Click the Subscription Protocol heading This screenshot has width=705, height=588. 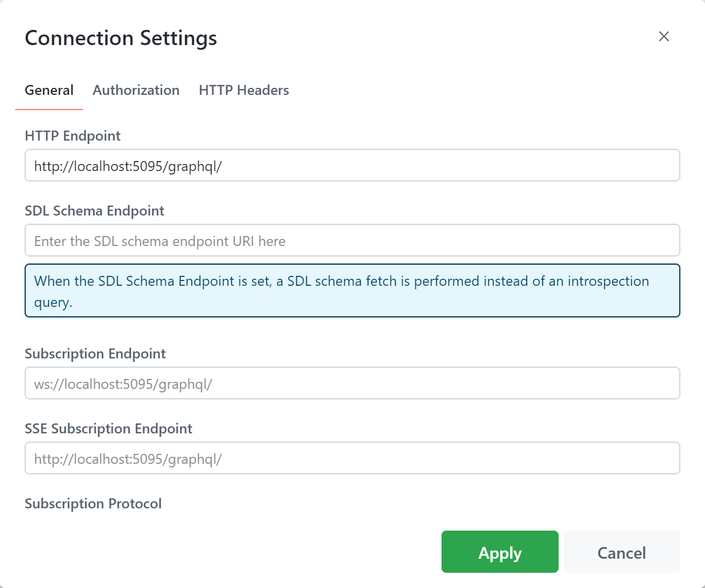[93, 504]
